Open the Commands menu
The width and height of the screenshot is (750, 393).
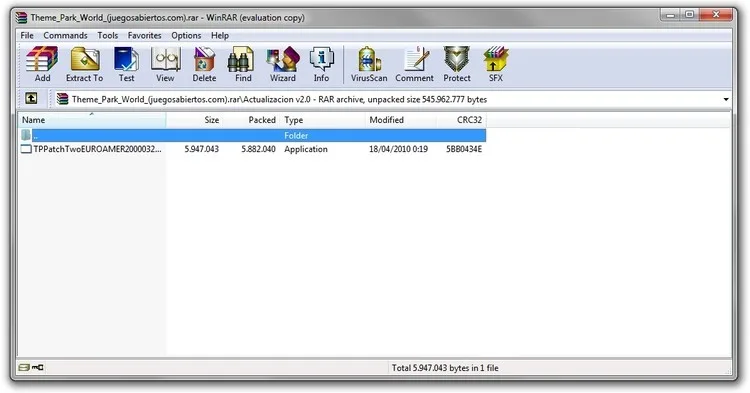(65, 35)
